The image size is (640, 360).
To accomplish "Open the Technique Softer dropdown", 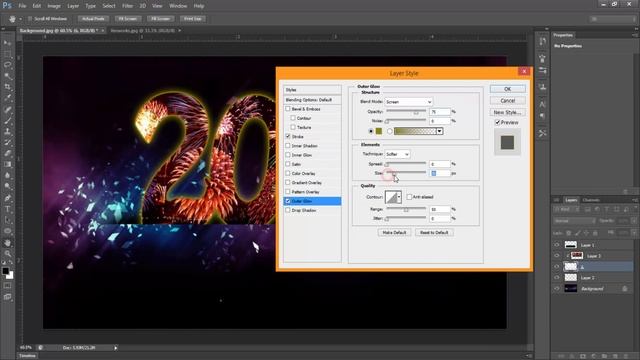I will [x=397, y=154].
